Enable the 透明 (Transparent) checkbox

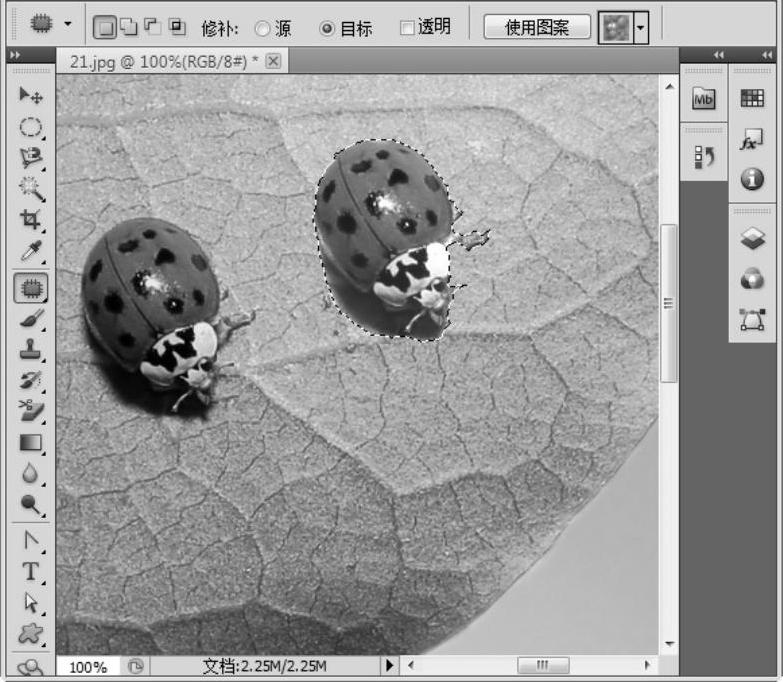[407, 28]
